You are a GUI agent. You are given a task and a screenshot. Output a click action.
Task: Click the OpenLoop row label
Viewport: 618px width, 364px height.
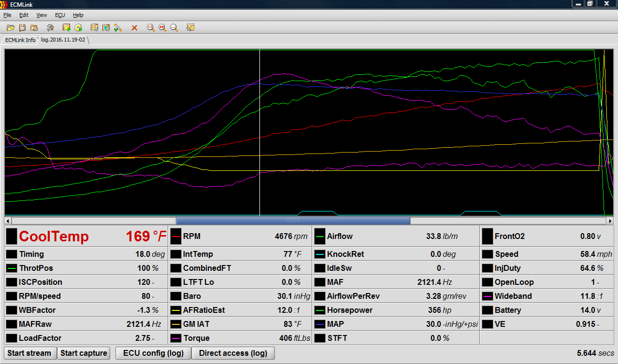[x=514, y=282]
